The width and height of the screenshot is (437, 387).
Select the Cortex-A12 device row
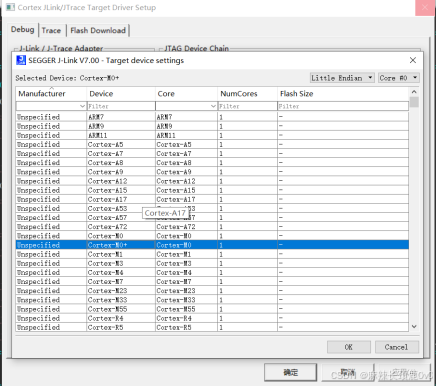(x=212, y=181)
